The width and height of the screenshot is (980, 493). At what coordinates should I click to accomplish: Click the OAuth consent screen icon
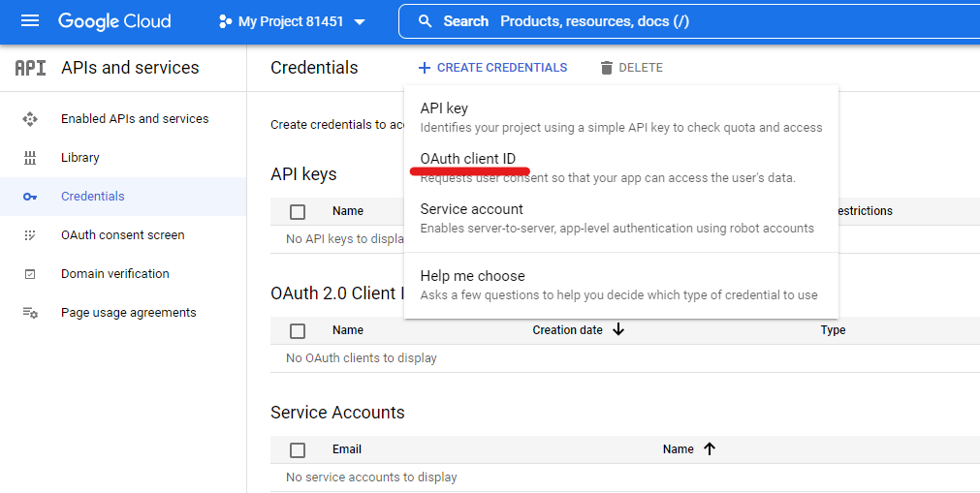point(30,235)
